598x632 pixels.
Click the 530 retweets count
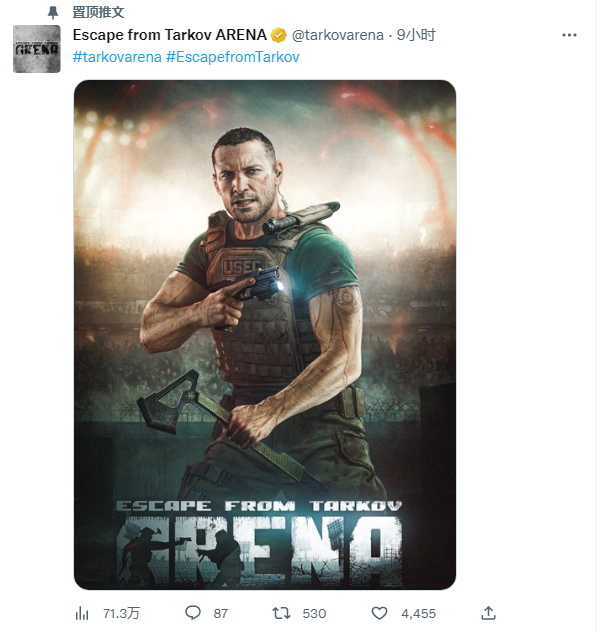point(314,613)
